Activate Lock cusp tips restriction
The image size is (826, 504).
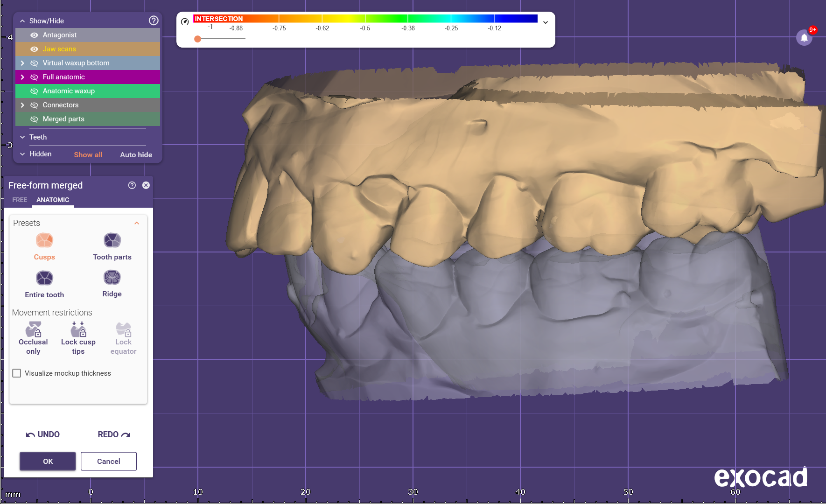coord(78,329)
